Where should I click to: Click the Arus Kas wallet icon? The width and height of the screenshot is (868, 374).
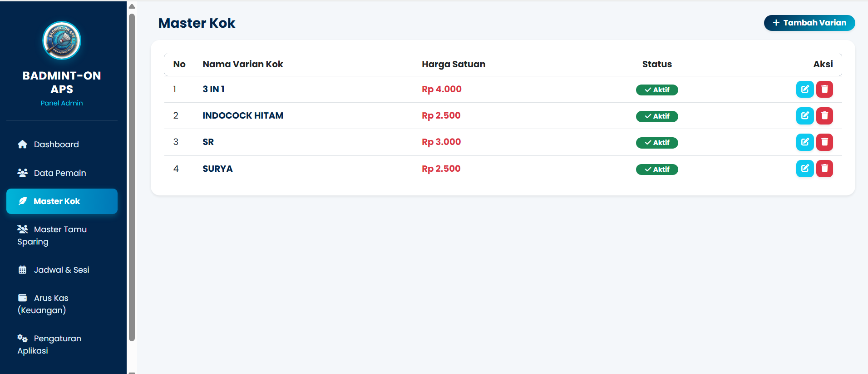22,298
